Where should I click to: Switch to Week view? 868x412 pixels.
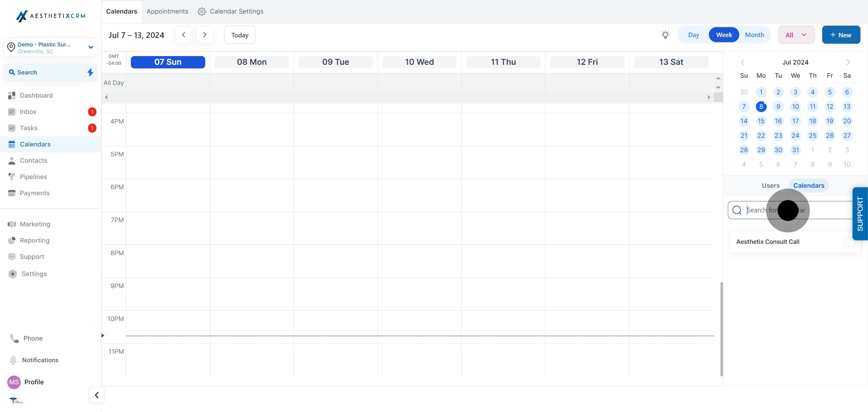(724, 35)
